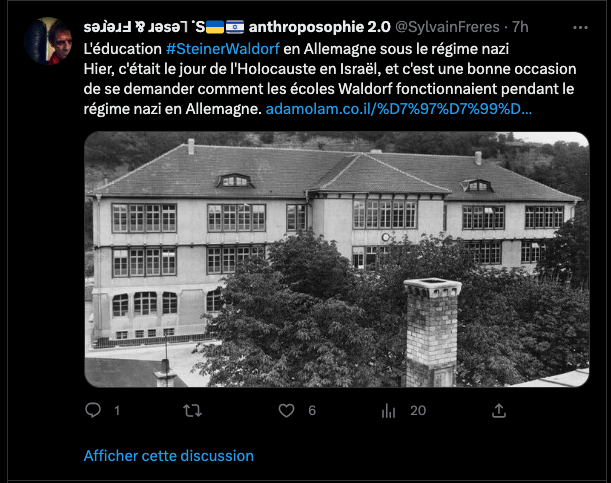This screenshot has width=611, height=483.
Task: Click the Ukraine flag emoji in name
Action: pos(215,27)
